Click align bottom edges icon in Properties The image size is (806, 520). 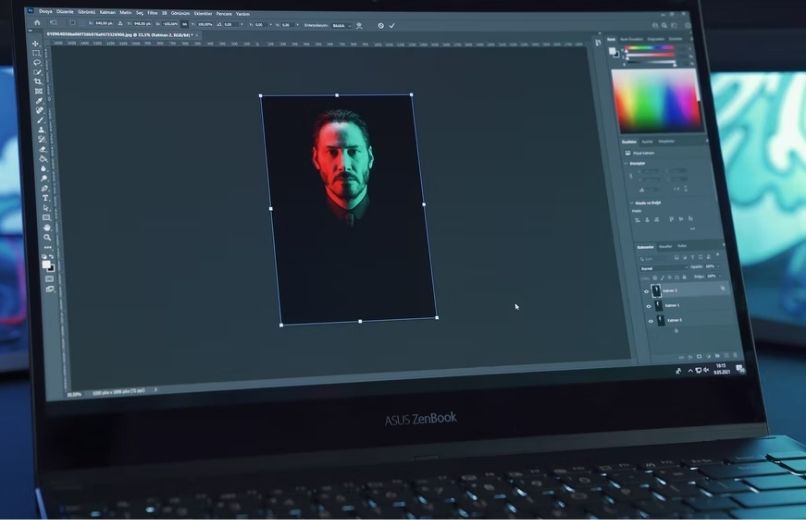click(690, 219)
